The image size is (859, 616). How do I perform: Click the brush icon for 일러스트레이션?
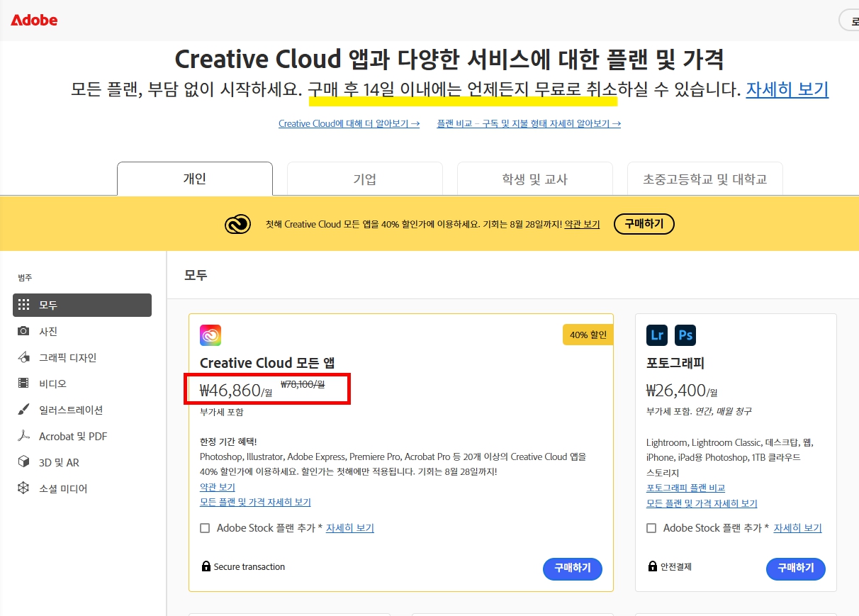pyautogui.click(x=24, y=410)
